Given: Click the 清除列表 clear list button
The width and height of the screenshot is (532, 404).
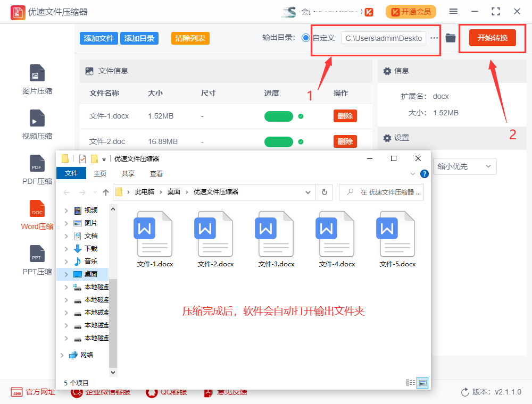Looking at the screenshot, I should click(190, 38).
